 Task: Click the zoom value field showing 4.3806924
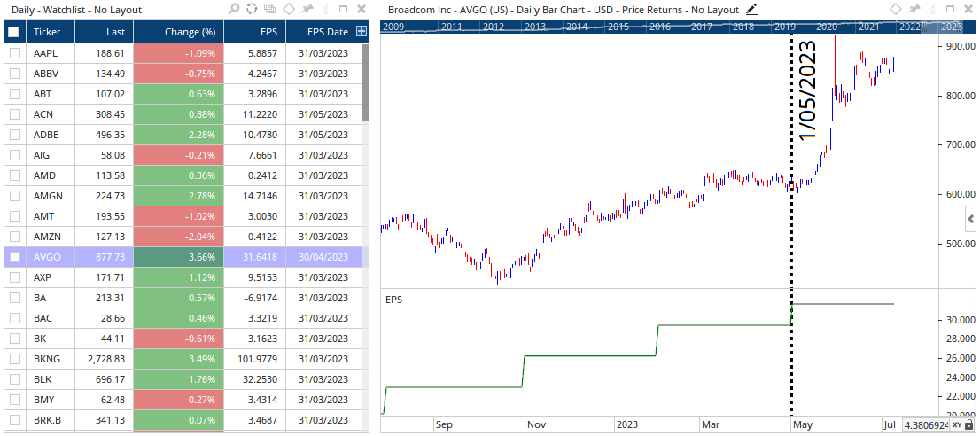click(926, 425)
